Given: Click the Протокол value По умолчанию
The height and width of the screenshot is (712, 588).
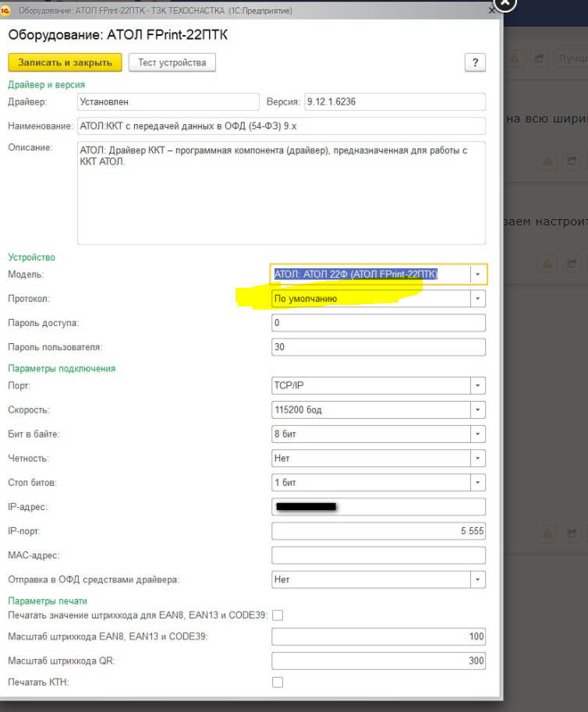Looking at the screenshot, I should pyautogui.click(x=306, y=299).
